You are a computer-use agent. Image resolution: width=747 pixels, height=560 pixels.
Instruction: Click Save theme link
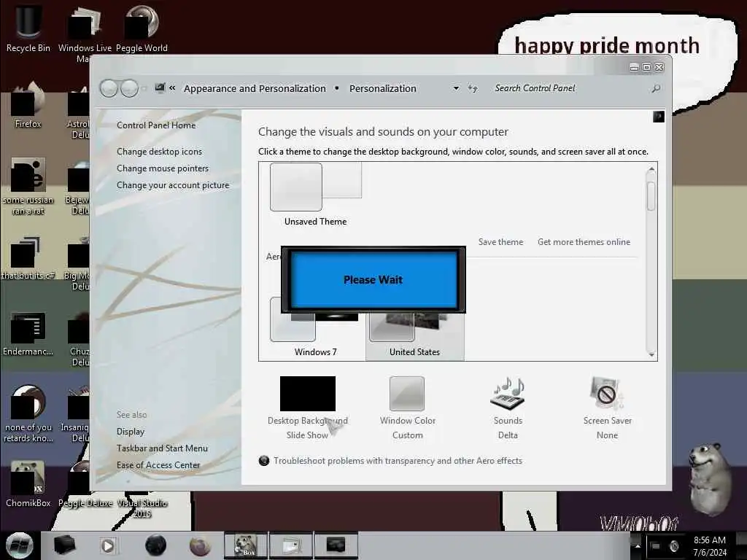(500, 242)
